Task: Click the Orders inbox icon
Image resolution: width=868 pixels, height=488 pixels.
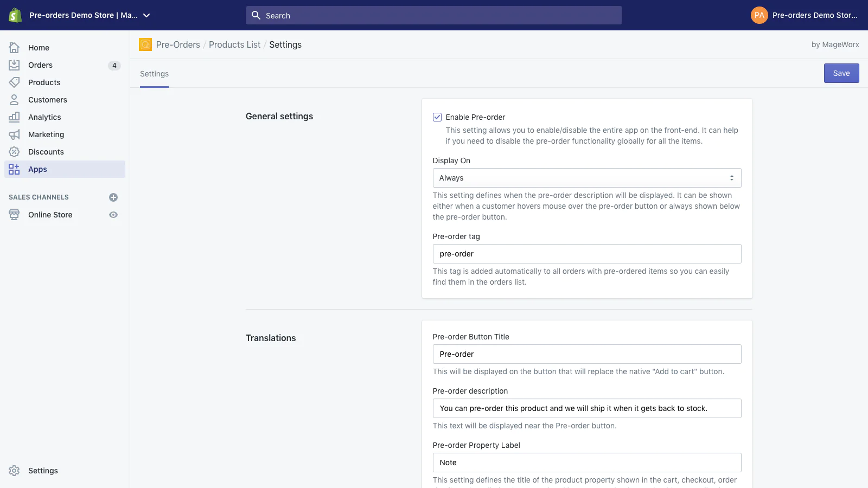Action: point(14,65)
